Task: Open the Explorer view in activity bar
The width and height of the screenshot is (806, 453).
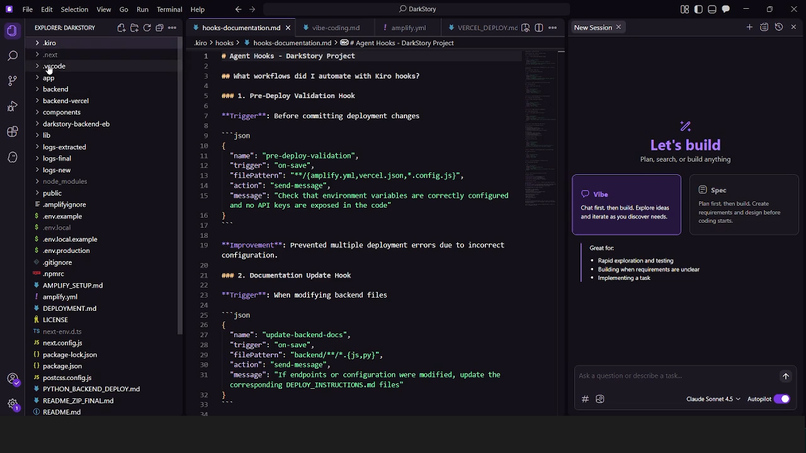Action: 12,31
